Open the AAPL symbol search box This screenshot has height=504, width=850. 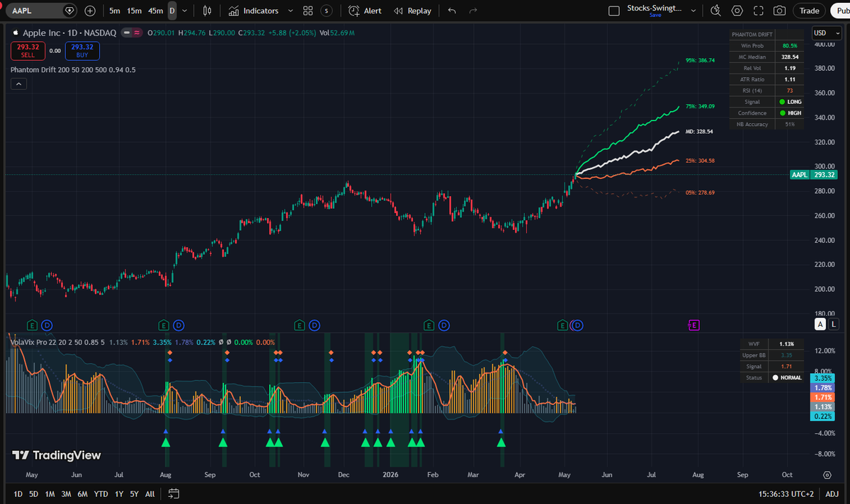pyautogui.click(x=41, y=11)
